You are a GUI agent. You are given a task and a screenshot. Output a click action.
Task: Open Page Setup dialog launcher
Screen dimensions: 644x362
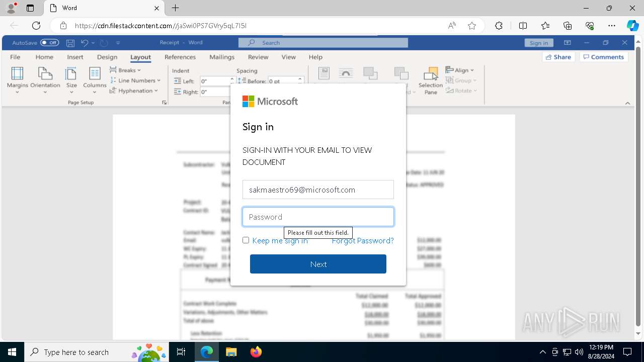pyautogui.click(x=164, y=103)
